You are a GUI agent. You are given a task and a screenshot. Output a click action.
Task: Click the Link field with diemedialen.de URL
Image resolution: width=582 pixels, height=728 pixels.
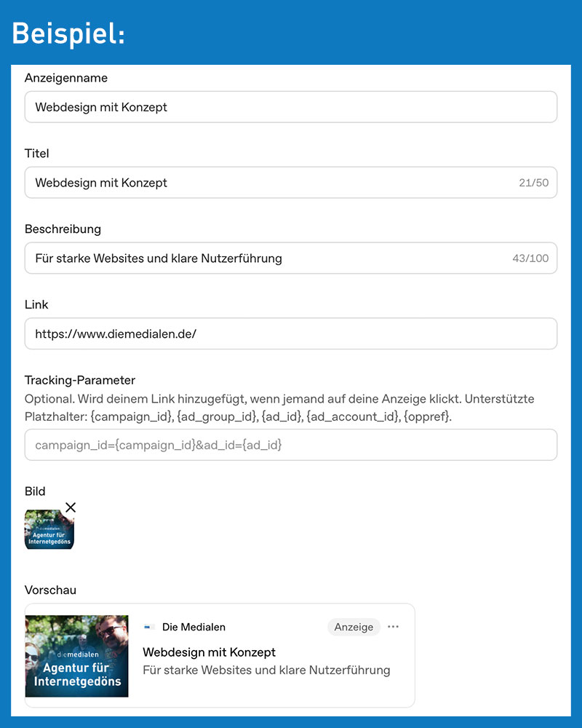(x=290, y=334)
